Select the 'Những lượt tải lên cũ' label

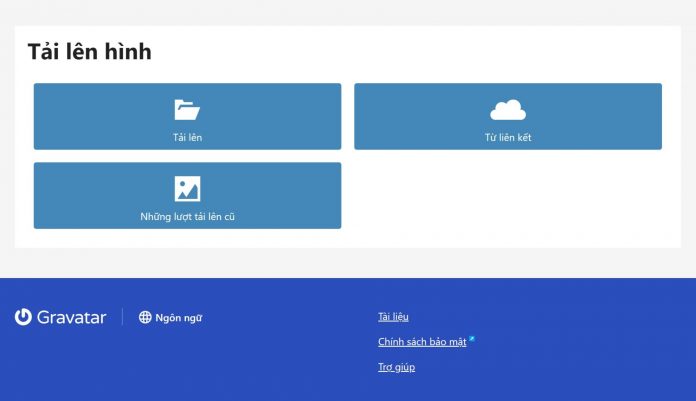click(x=187, y=215)
